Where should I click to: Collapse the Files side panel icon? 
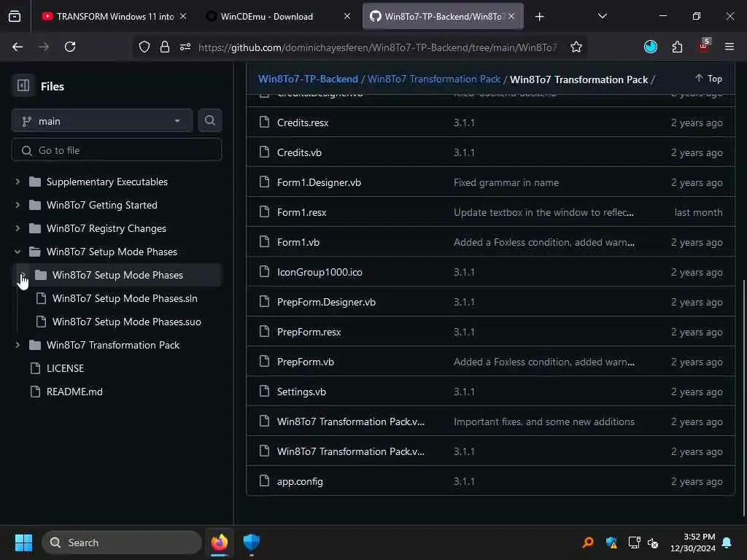23,86
